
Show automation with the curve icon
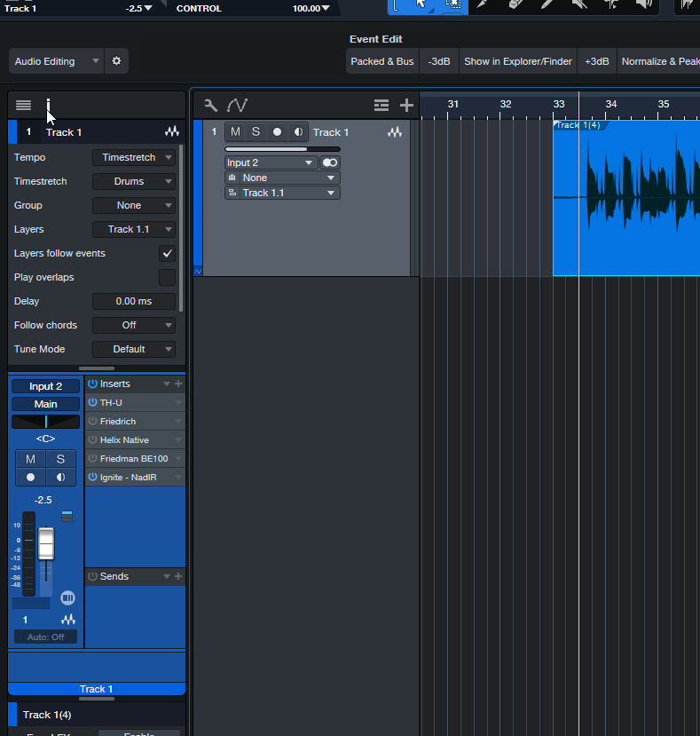tap(237, 105)
